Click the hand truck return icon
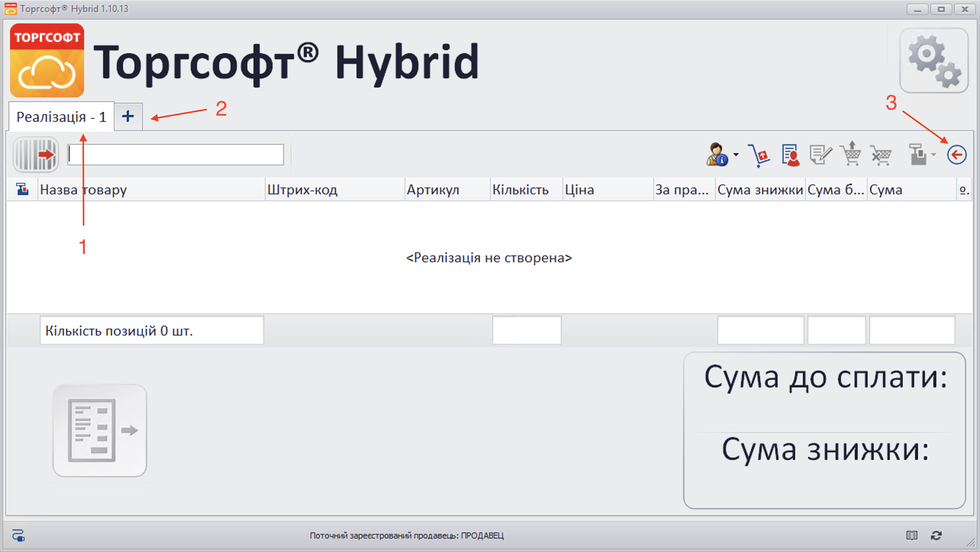 tap(759, 155)
